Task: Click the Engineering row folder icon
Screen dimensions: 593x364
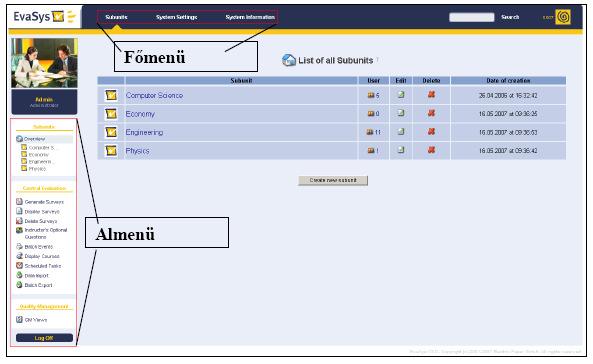Action: tap(111, 132)
